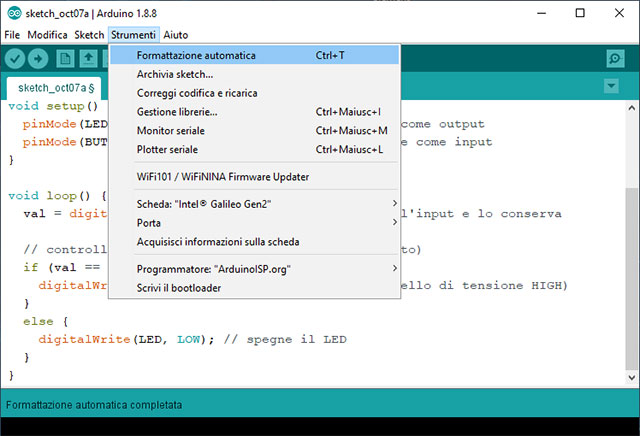Open Plotter seriale

pos(254,149)
